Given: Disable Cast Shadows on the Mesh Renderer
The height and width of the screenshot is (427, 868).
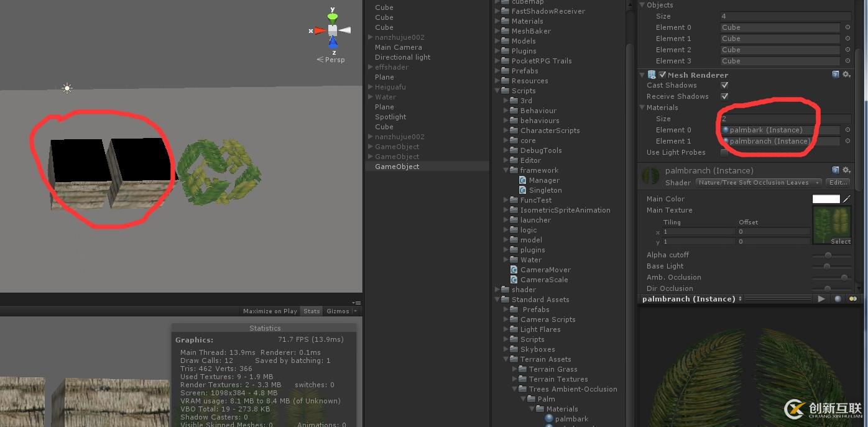Looking at the screenshot, I should click(724, 85).
